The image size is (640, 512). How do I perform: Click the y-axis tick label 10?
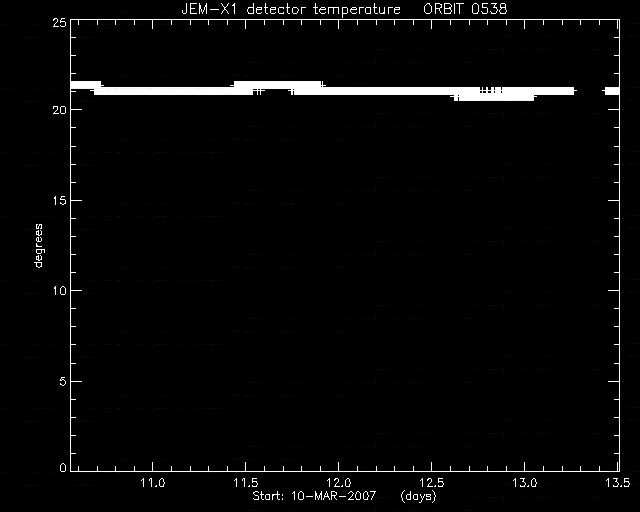tap(60, 291)
